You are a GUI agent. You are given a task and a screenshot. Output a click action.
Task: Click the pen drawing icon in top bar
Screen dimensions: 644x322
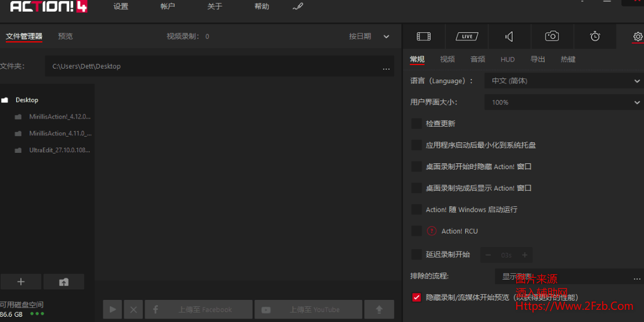click(298, 6)
